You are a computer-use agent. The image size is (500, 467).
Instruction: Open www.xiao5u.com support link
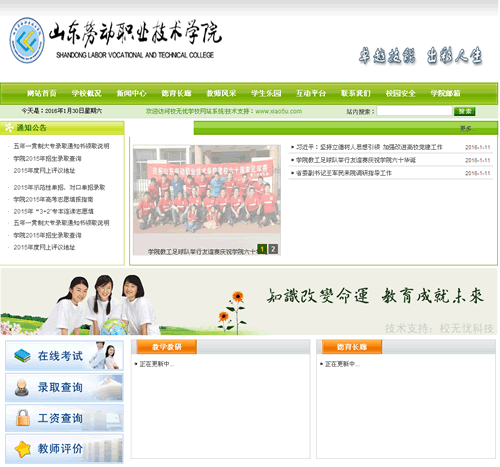[278, 111]
